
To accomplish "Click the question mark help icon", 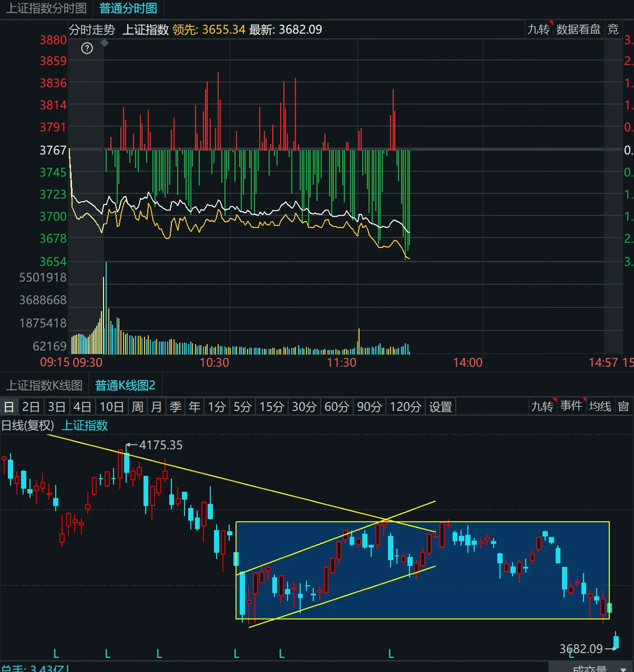I will 87,48.
